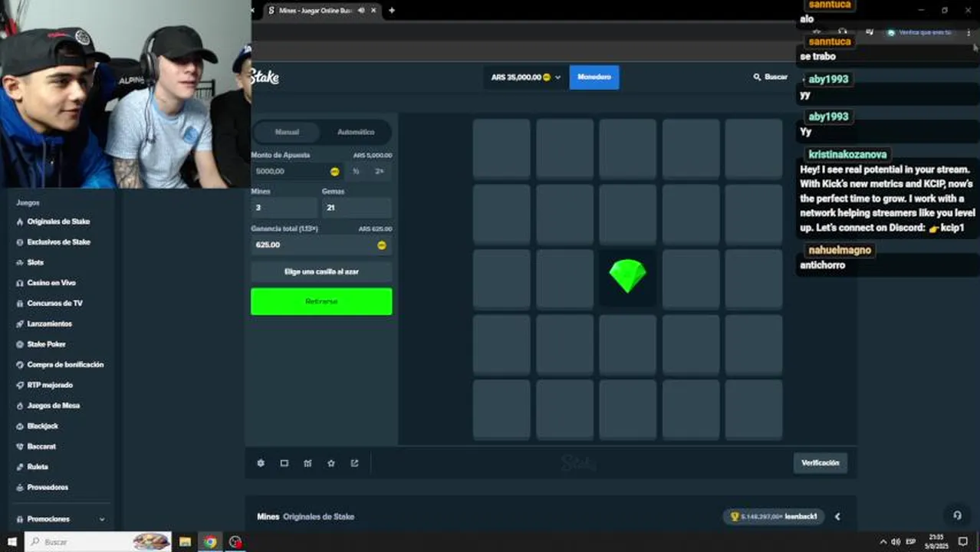This screenshot has height=552, width=980.
Task: Click the Windows taskbar search box
Action: click(98, 542)
